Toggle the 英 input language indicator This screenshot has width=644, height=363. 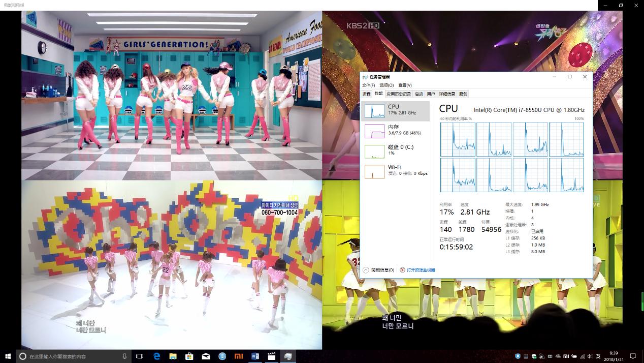pos(597,356)
